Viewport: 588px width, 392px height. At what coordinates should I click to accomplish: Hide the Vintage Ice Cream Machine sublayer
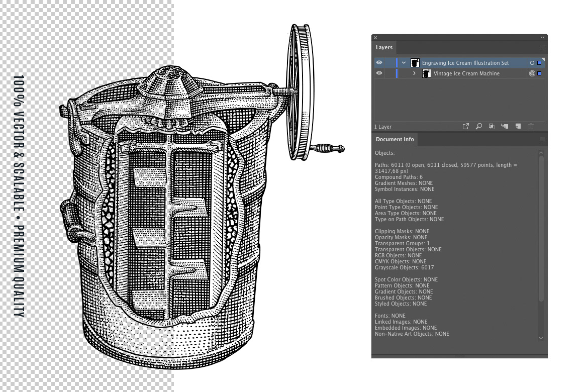pos(379,73)
